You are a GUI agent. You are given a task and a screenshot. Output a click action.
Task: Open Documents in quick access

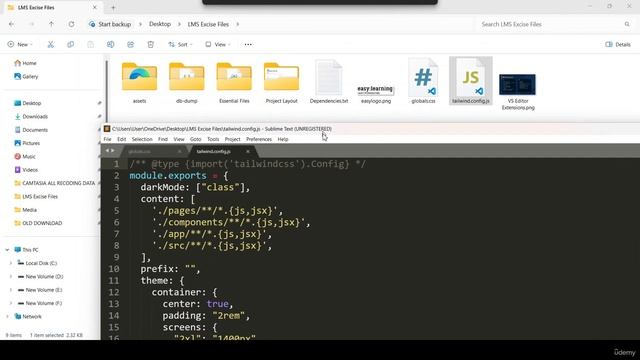[x=31, y=130]
